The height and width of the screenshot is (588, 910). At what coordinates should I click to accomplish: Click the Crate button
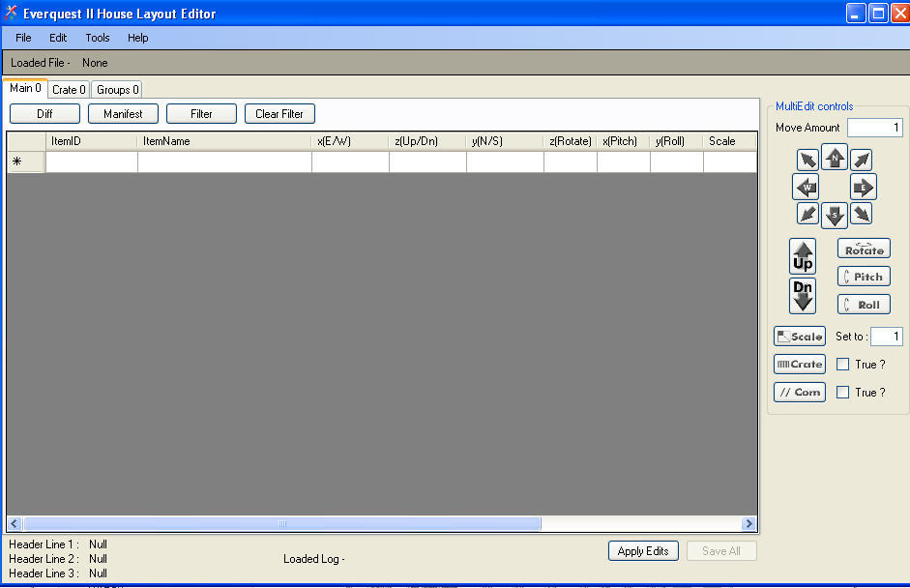coord(799,364)
